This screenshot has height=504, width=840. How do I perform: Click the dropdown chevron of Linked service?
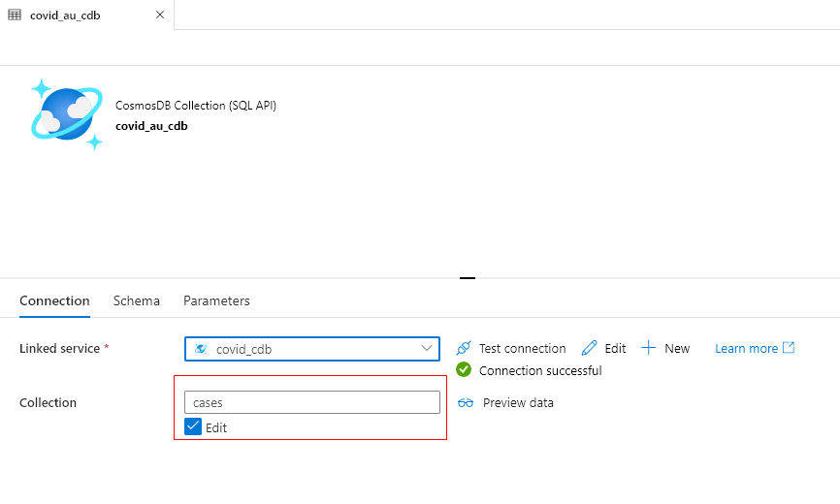coord(427,348)
